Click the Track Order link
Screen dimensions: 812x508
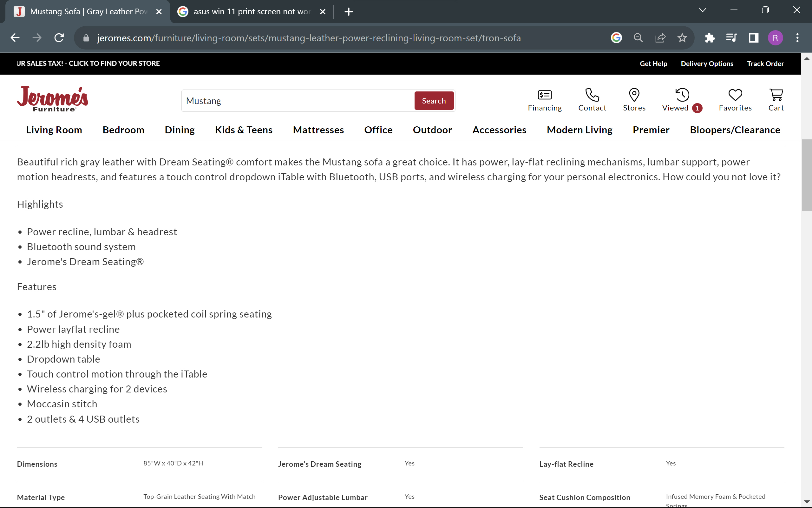tap(765, 63)
